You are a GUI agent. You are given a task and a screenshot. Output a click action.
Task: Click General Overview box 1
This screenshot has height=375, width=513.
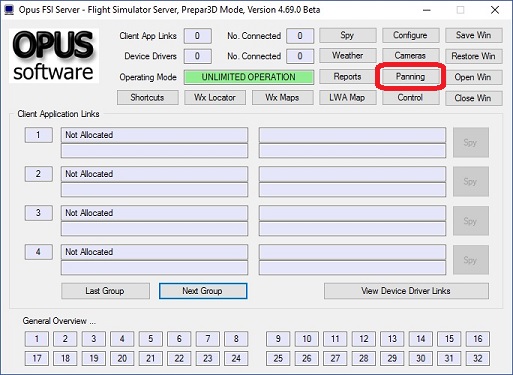tap(37, 339)
